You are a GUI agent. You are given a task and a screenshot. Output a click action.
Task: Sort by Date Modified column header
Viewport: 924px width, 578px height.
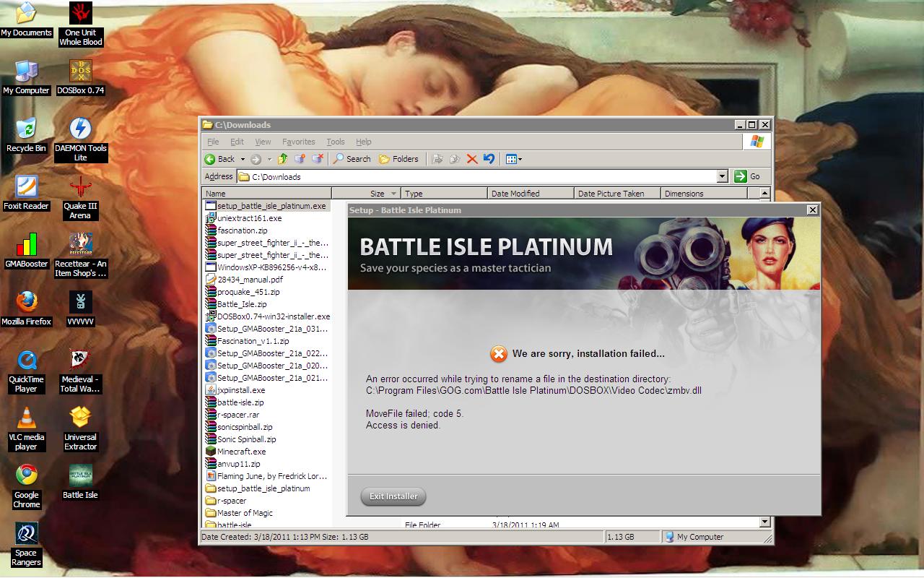531,194
